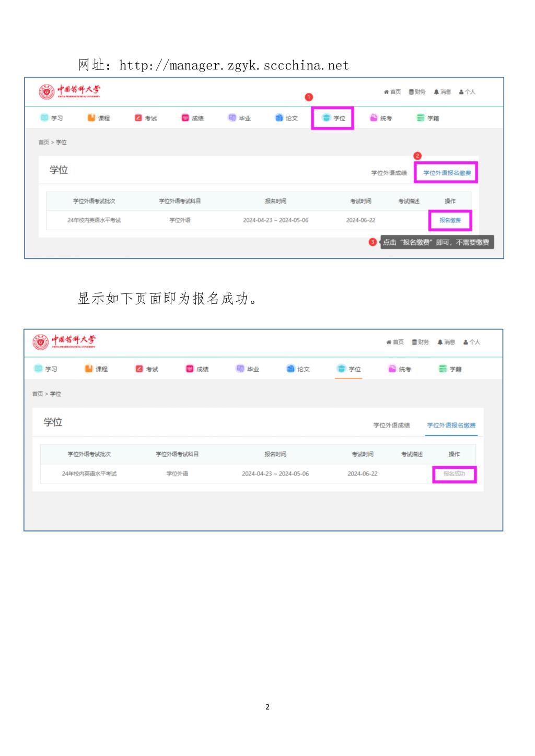Open 消息 bell notifications in the lower screenshot
This screenshot has height=756, width=535.
[440, 342]
